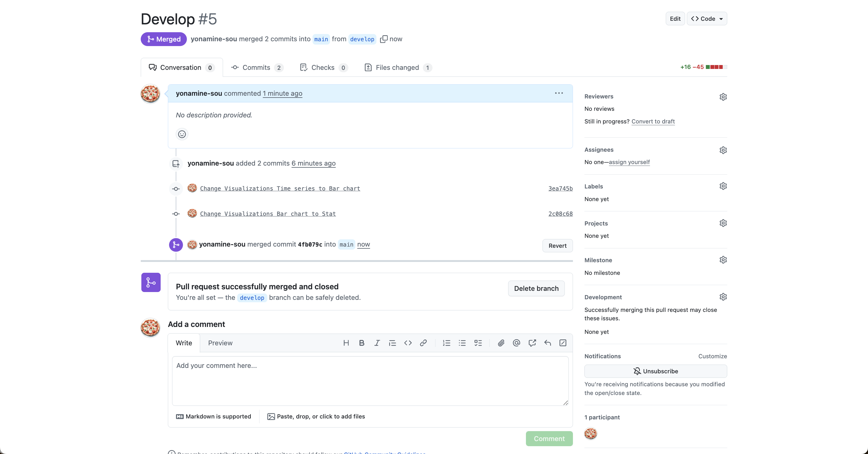Click the develop branch label in header
Viewport: 868px width, 454px height.
[x=362, y=39]
